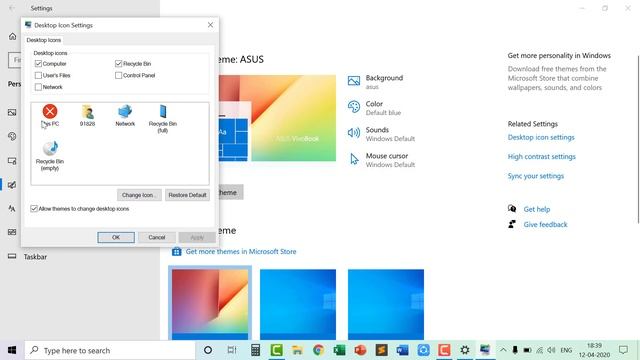Open the Sounds theme setting
The image size is (640, 360).
(381, 134)
